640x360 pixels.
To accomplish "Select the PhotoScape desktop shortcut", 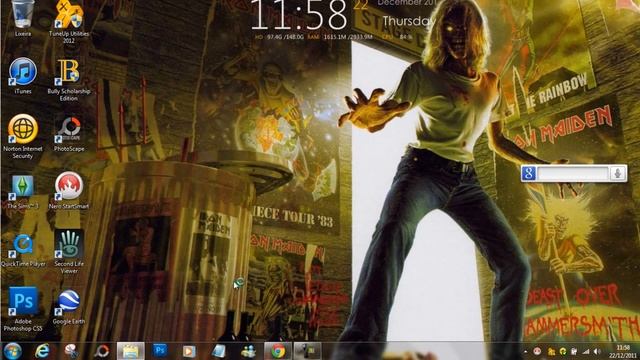I will (69, 134).
